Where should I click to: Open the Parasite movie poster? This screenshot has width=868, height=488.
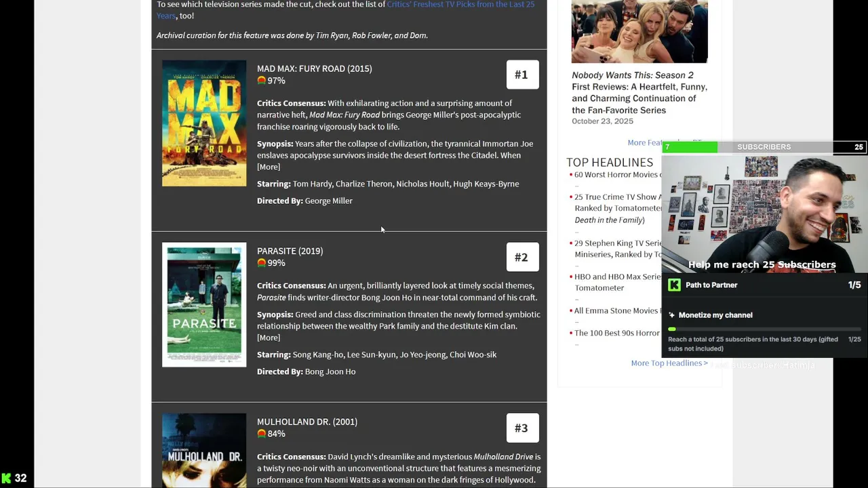(204, 304)
